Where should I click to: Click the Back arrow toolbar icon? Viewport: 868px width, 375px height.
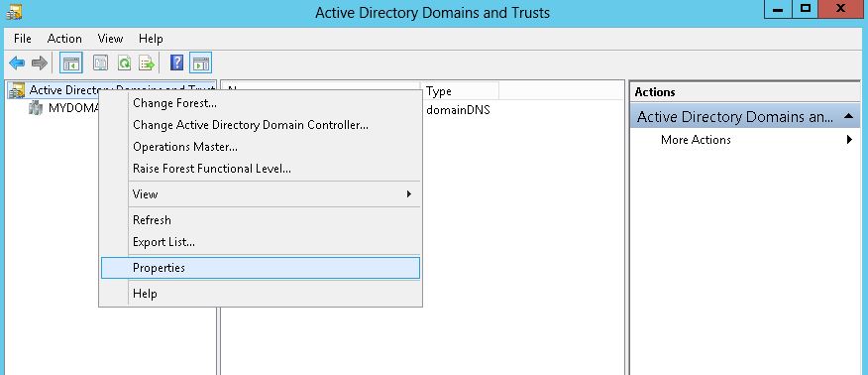coord(17,63)
